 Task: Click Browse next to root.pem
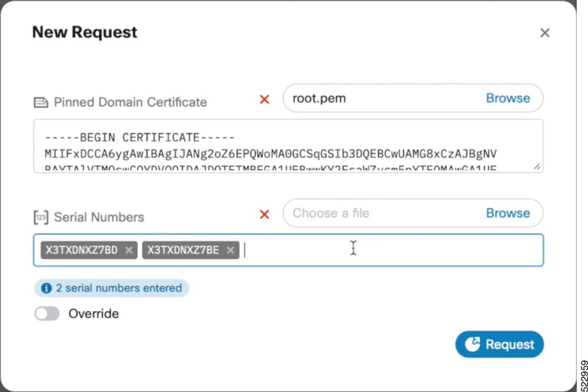tap(508, 98)
